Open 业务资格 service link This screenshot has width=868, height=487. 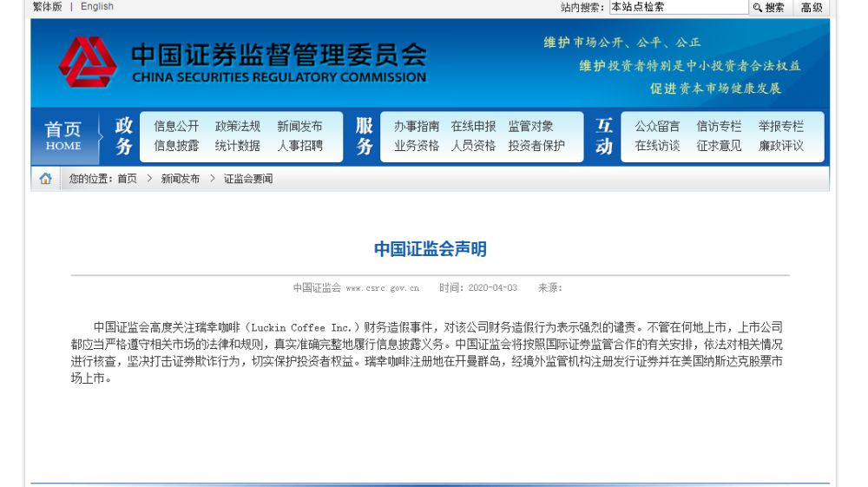(417, 146)
